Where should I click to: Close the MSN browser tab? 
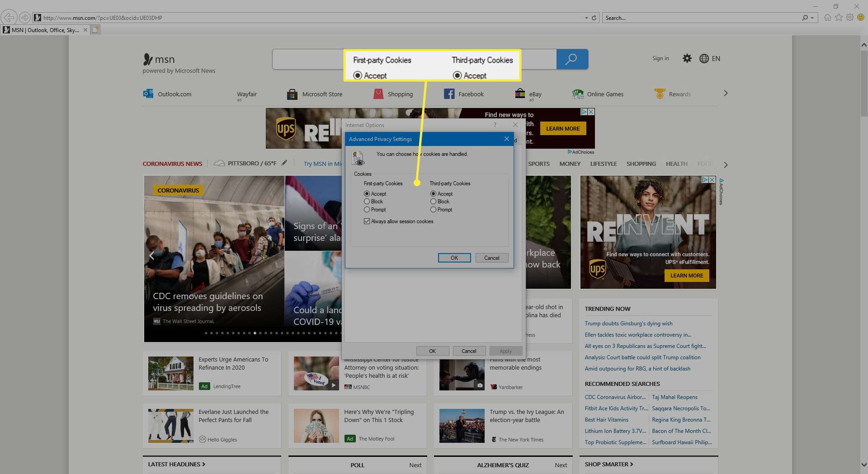click(x=85, y=30)
